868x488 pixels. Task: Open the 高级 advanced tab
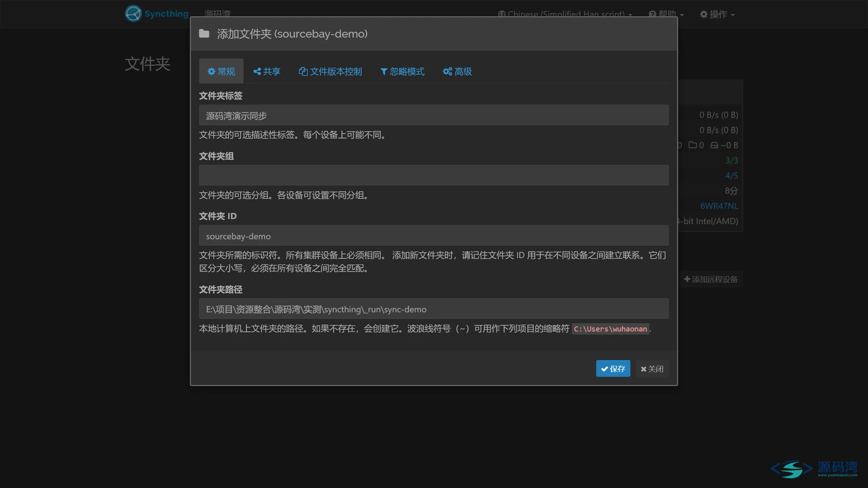tap(457, 72)
